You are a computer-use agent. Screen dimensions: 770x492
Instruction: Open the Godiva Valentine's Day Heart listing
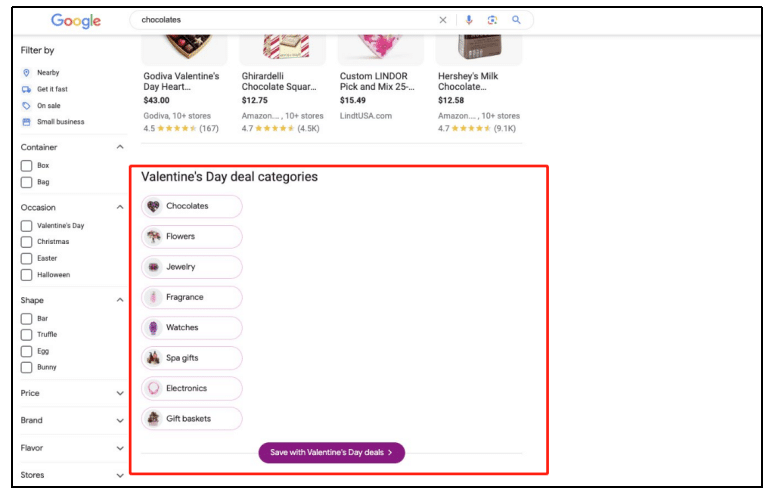[x=181, y=80]
